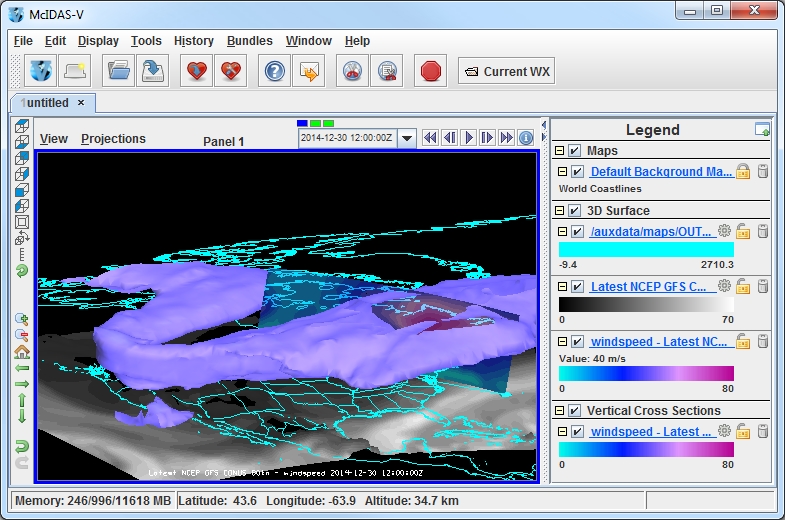Toggle 3D Surface category checkbox

[575, 211]
